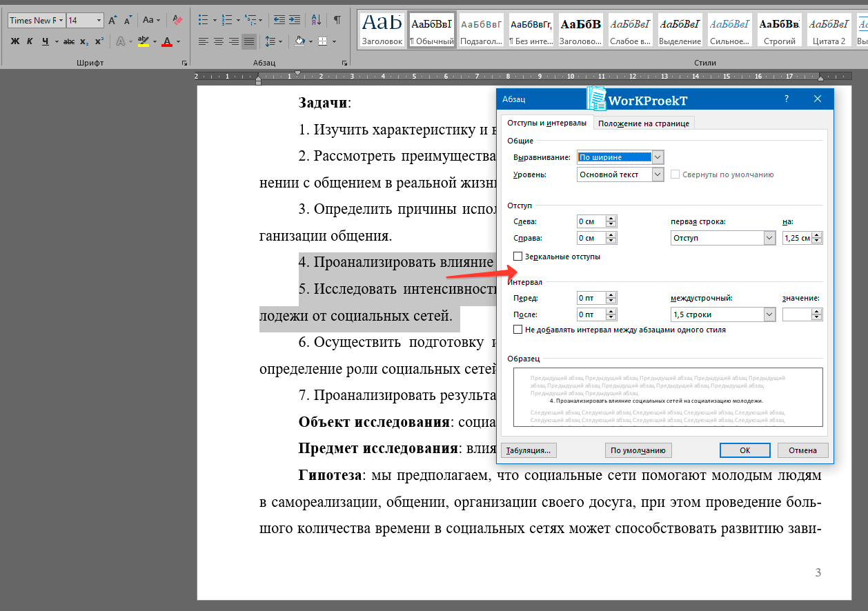Apply underline using the Ч icon
The width and height of the screenshot is (868, 611).
(45, 41)
